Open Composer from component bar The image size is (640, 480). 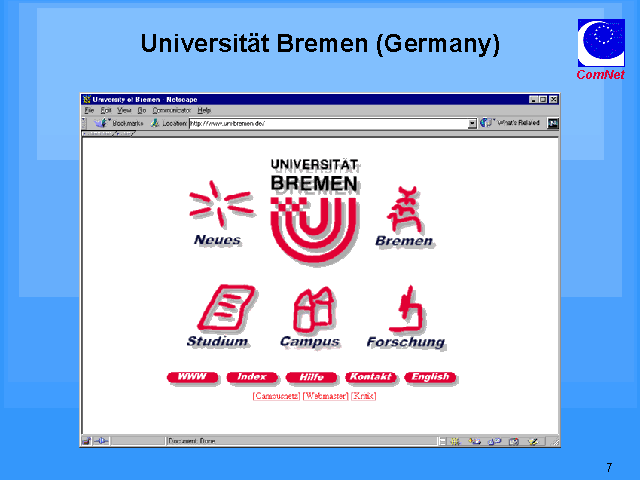(533, 441)
